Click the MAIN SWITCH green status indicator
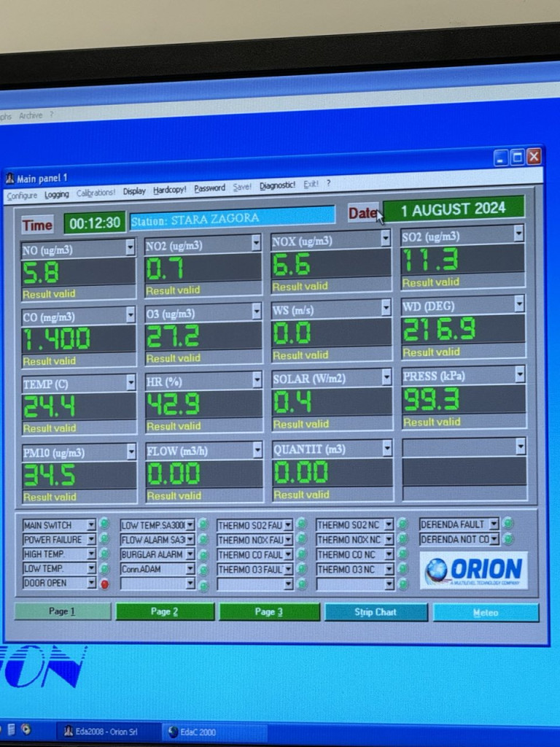 point(104,524)
